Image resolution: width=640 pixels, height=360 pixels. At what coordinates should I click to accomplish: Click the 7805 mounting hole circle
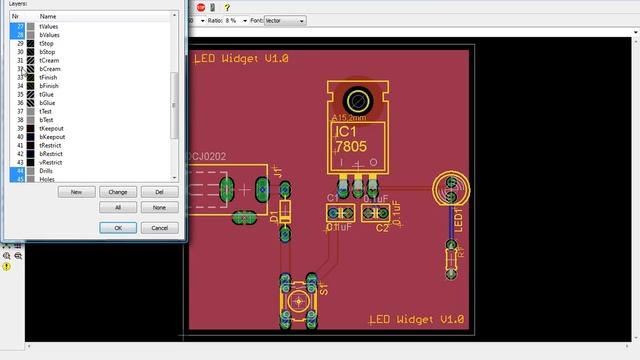358,100
